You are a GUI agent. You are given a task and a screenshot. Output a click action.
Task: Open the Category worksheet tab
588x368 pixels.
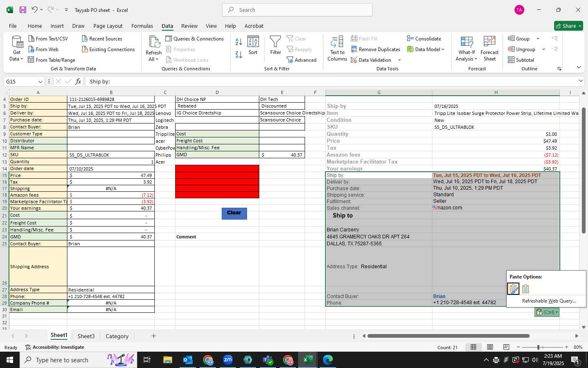point(117,336)
